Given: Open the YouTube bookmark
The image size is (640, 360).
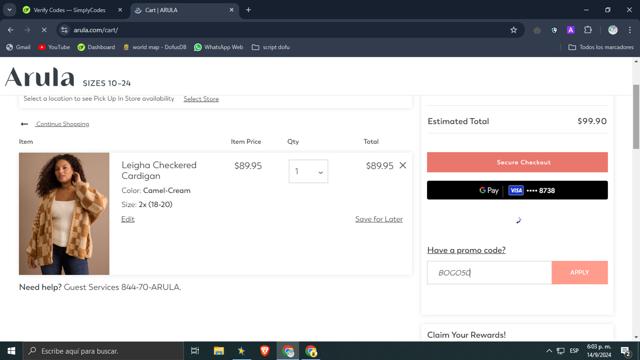Looking at the screenshot, I should pyautogui.click(x=54, y=47).
